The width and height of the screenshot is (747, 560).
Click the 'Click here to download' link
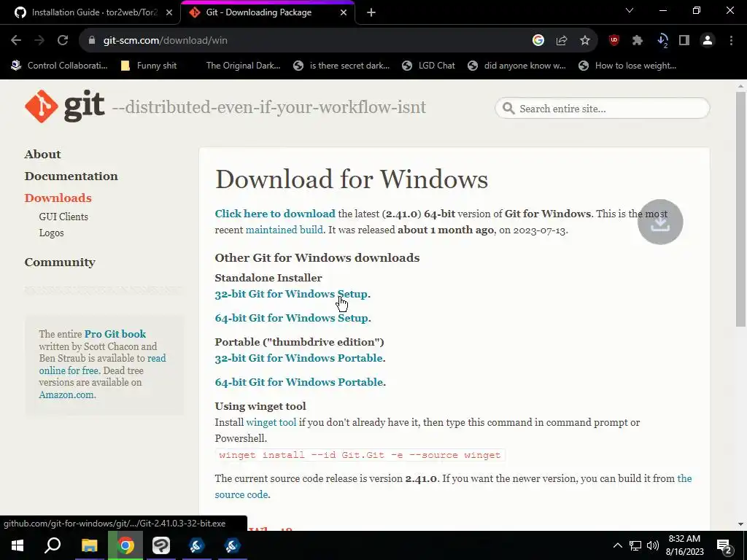275,214
